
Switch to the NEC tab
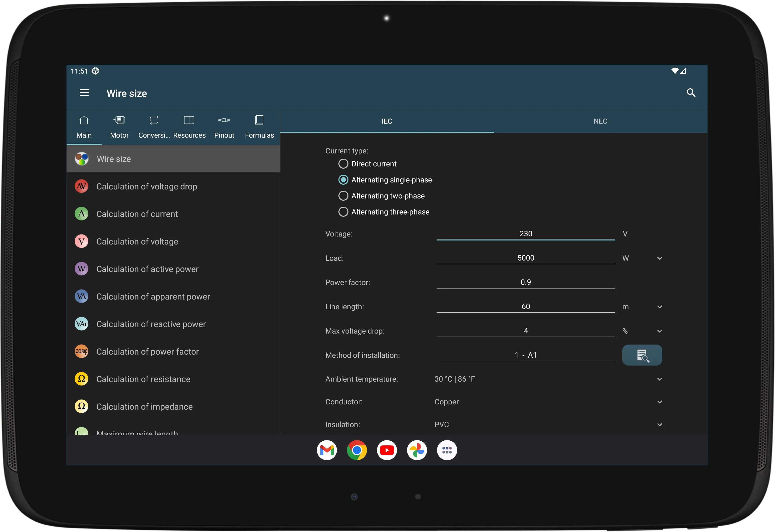[600, 121]
